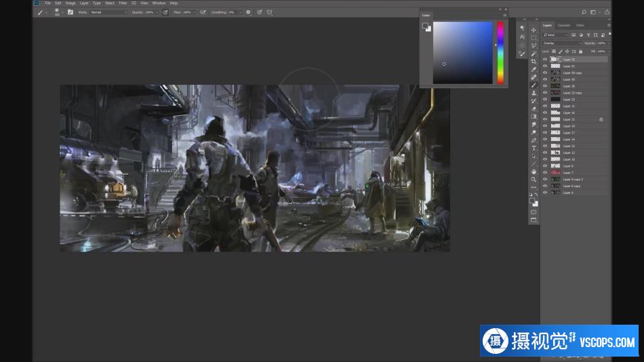The width and height of the screenshot is (644, 362).
Task: Select the Eraser tool
Action: tap(534, 109)
